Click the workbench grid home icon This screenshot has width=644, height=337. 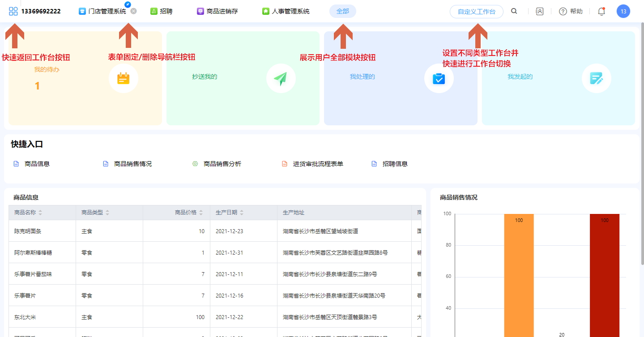point(13,11)
